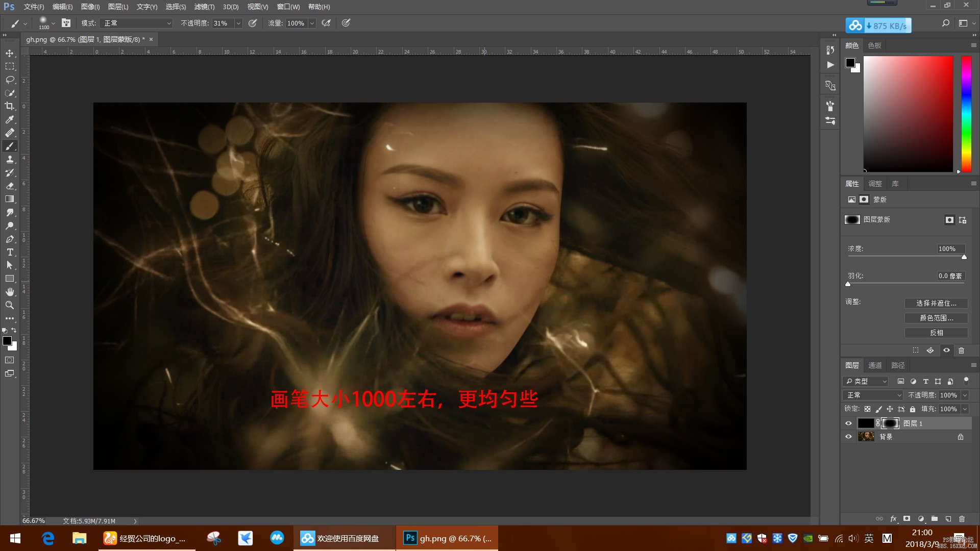The image size is (980, 551).
Task: Open History panel icon in side dock
Action: 830,50
